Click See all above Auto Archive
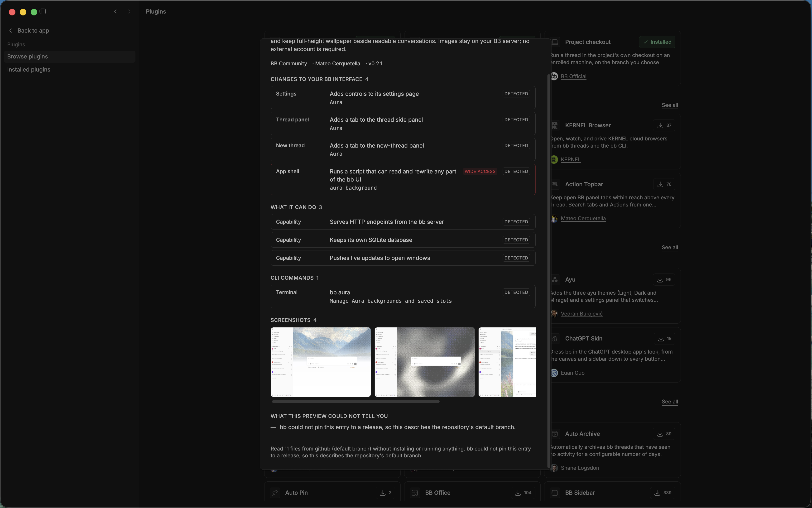The width and height of the screenshot is (812, 508). 670,402
